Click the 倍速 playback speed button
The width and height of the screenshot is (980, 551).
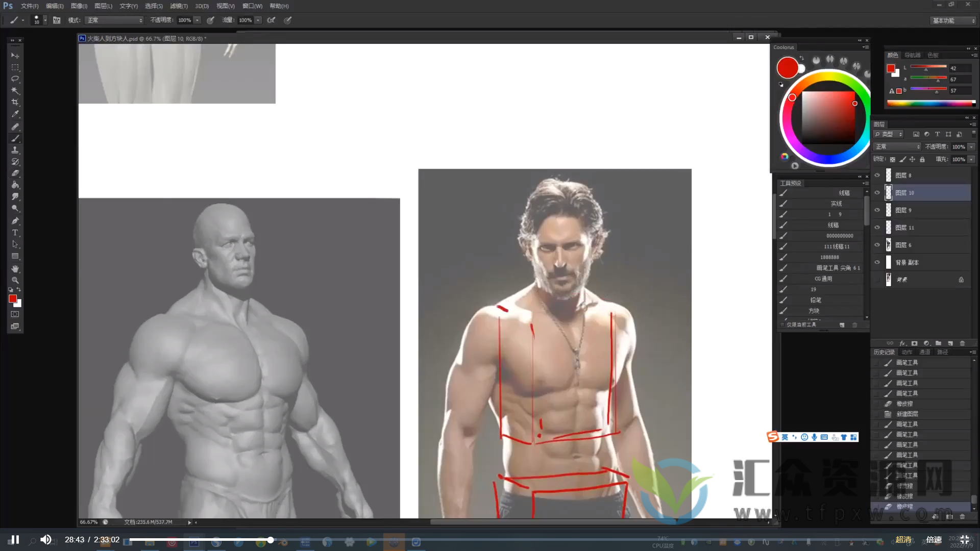(934, 540)
